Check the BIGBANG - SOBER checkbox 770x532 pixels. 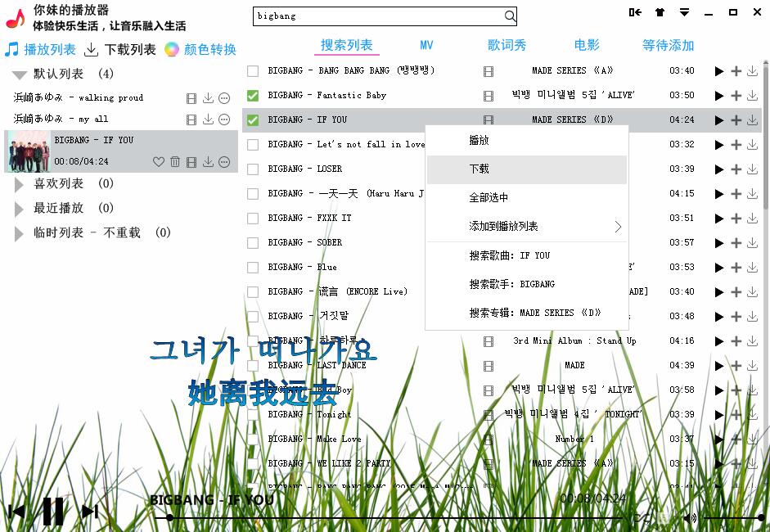[x=252, y=242]
